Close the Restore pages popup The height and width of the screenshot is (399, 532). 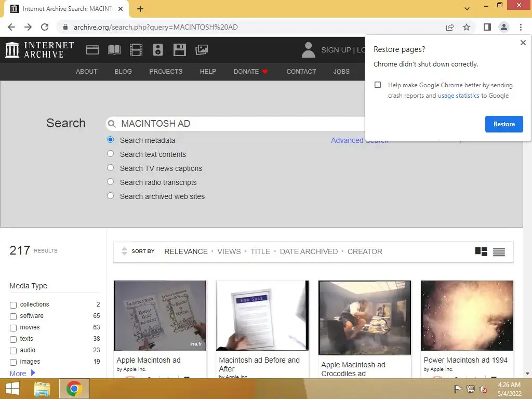point(523,43)
